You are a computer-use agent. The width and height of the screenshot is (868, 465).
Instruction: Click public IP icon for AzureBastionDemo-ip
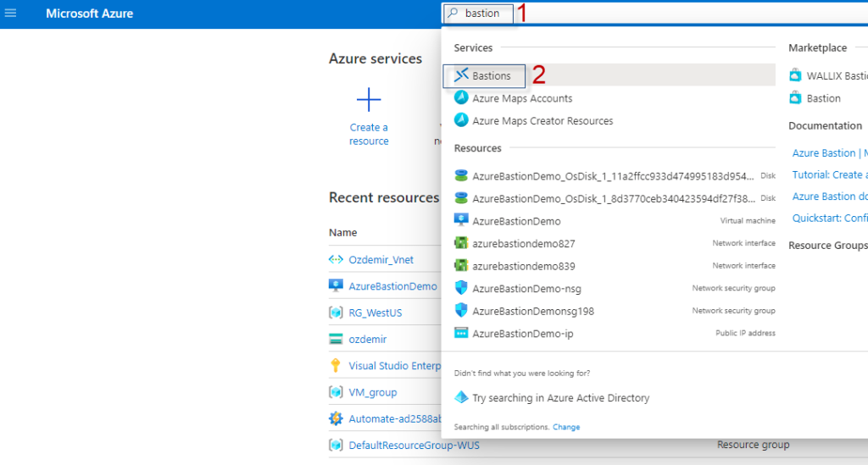(x=461, y=333)
